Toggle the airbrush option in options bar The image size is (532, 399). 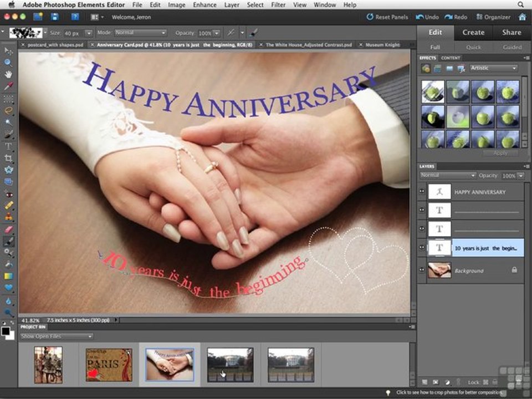coord(231,33)
